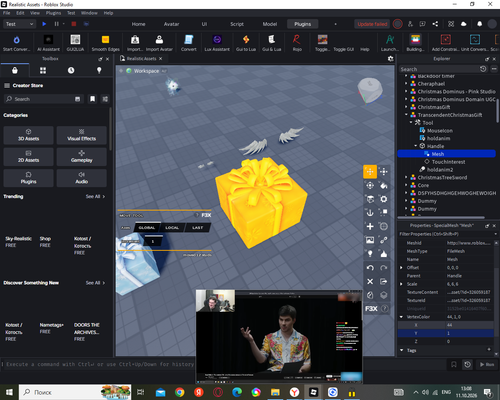Viewport: 500px width, 400px height.
Task: Set F3X move axes to GLOBAL
Action: coord(147,228)
